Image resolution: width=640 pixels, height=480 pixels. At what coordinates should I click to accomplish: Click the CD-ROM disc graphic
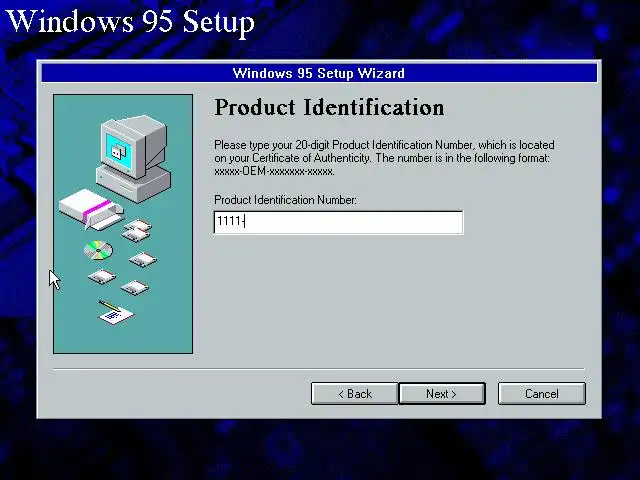[98, 250]
